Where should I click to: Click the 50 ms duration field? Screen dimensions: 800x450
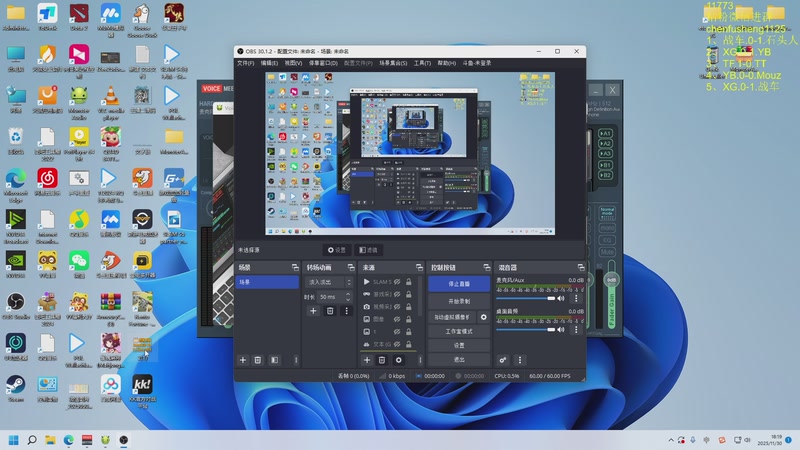pos(330,296)
